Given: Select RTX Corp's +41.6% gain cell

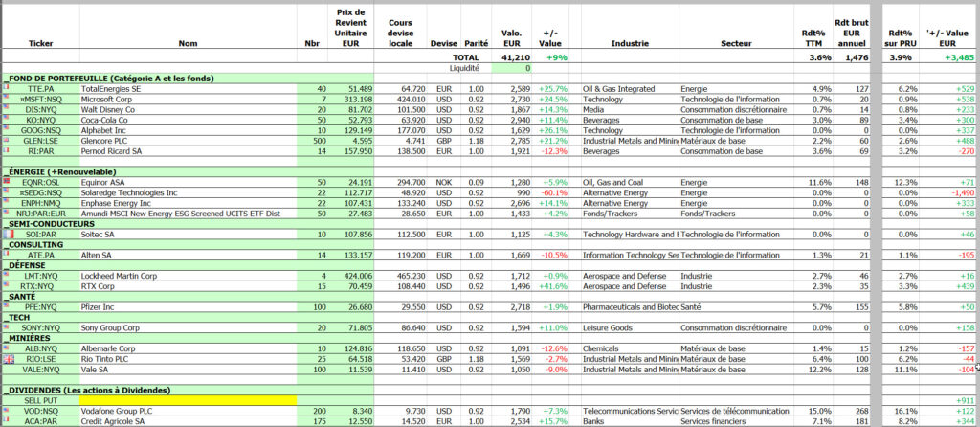Looking at the screenshot, I should tap(550, 285).
